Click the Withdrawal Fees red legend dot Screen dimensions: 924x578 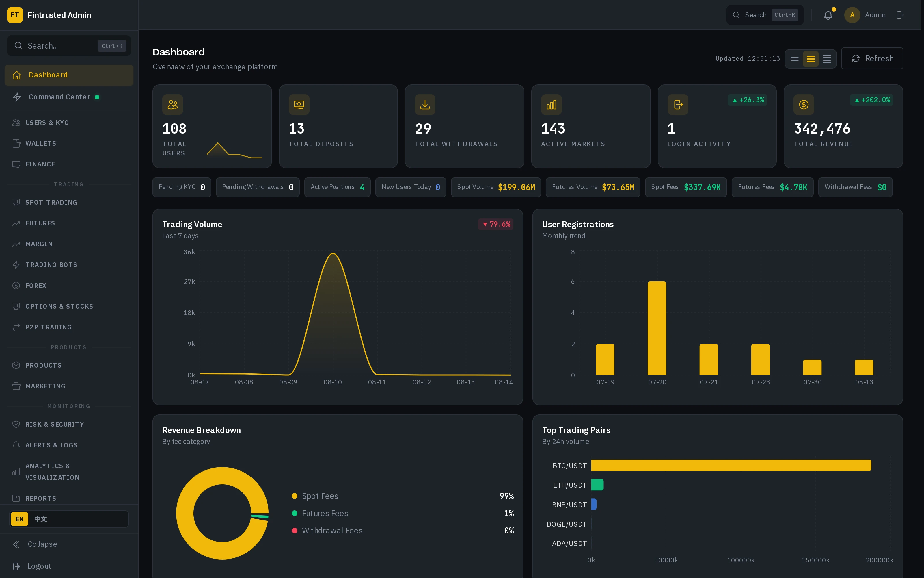click(x=295, y=531)
